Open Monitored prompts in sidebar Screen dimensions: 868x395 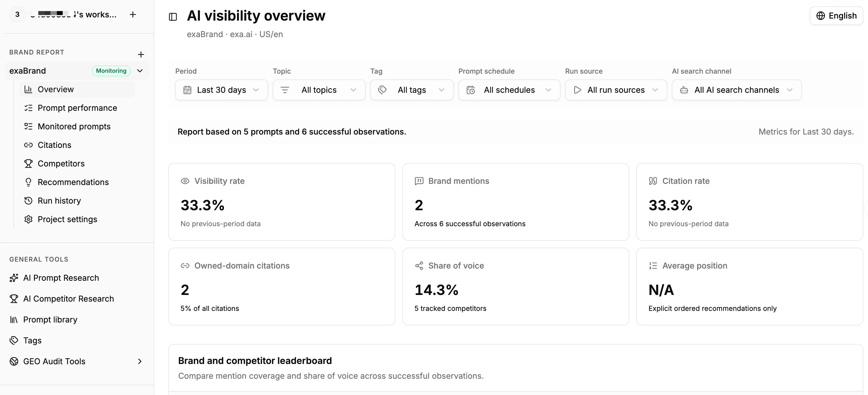point(77,126)
